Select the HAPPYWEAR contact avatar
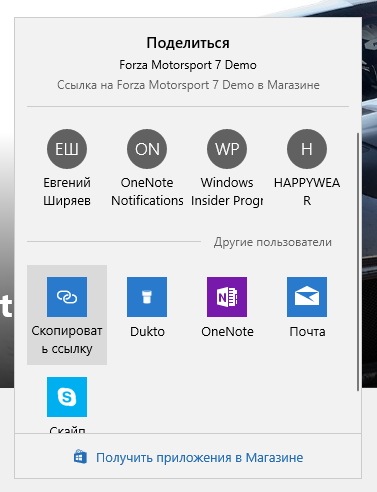This screenshot has height=492, width=377. (x=307, y=149)
